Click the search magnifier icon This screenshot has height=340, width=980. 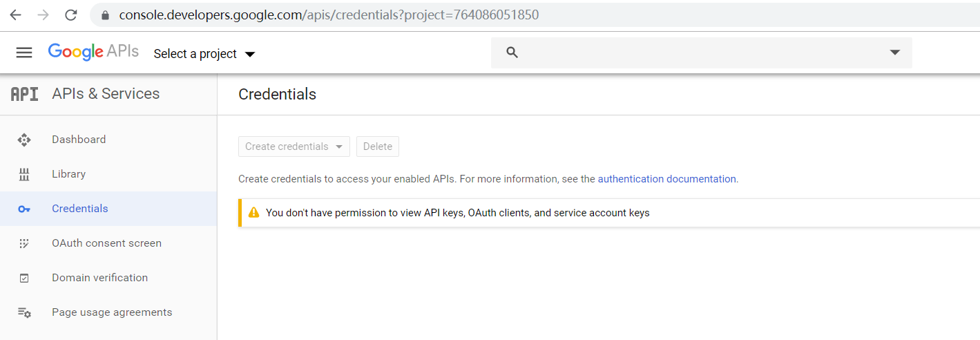point(512,53)
